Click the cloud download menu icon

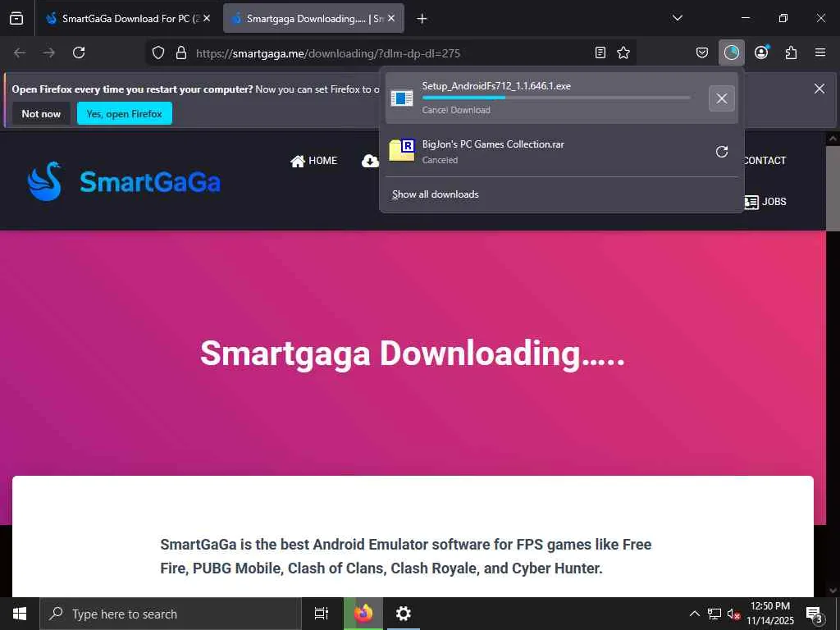click(x=370, y=161)
